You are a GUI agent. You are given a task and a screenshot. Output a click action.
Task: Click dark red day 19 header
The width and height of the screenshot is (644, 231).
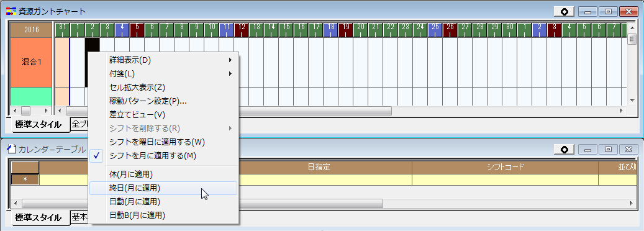click(345, 30)
